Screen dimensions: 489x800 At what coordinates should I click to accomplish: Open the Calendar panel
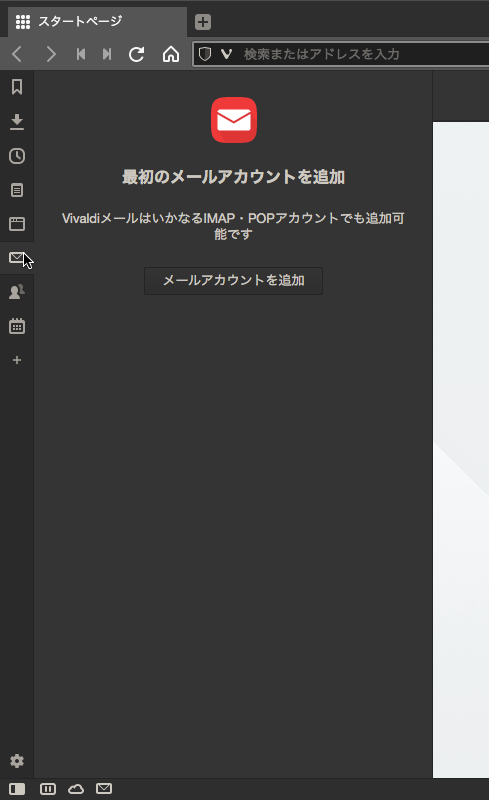pos(17,326)
